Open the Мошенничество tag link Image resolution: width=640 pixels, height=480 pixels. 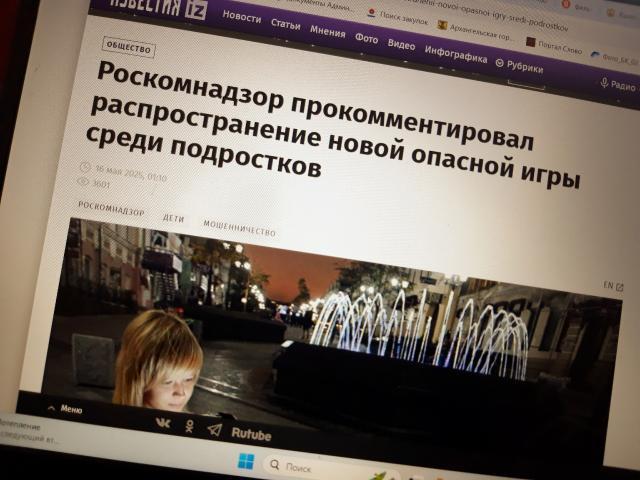(x=240, y=229)
